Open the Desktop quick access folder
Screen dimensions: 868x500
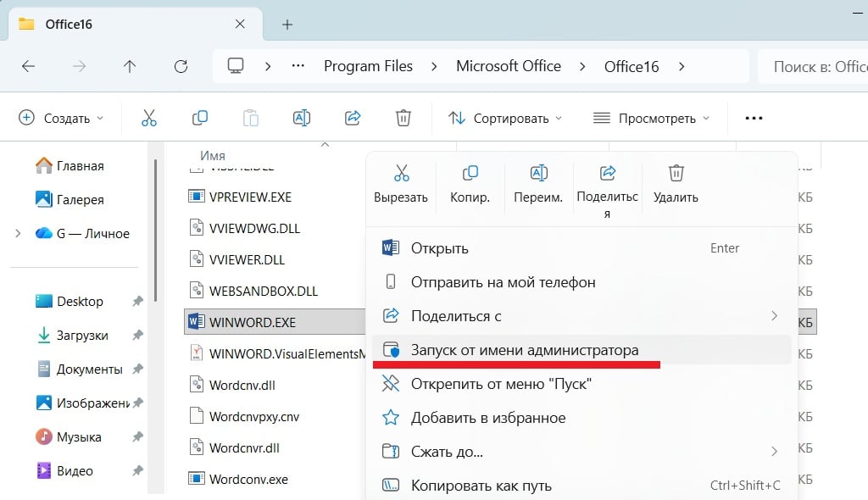coord(70,301)
